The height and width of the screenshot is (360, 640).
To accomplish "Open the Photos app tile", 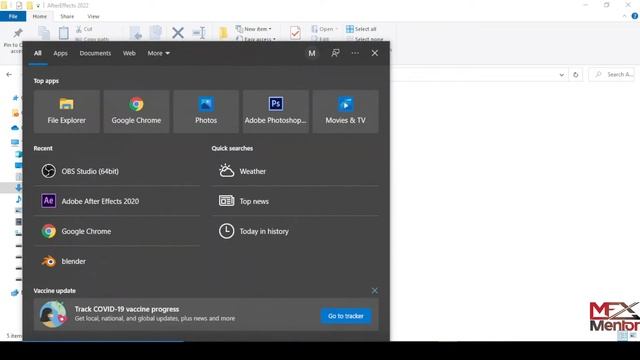I will tap(206, 111).
